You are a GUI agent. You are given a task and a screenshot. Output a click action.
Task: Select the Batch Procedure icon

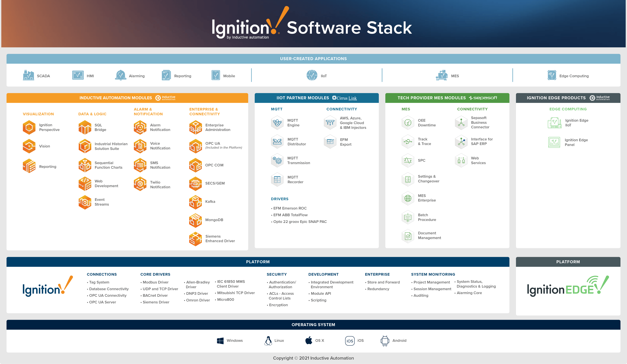tap(408, 218)
